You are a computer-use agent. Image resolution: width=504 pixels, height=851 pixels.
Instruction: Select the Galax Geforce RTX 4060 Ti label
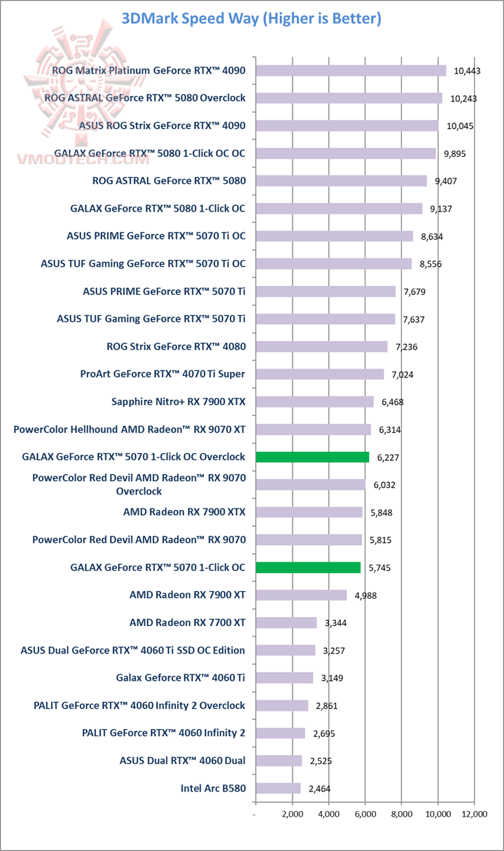pyautogui.click(x=181, y=677)
